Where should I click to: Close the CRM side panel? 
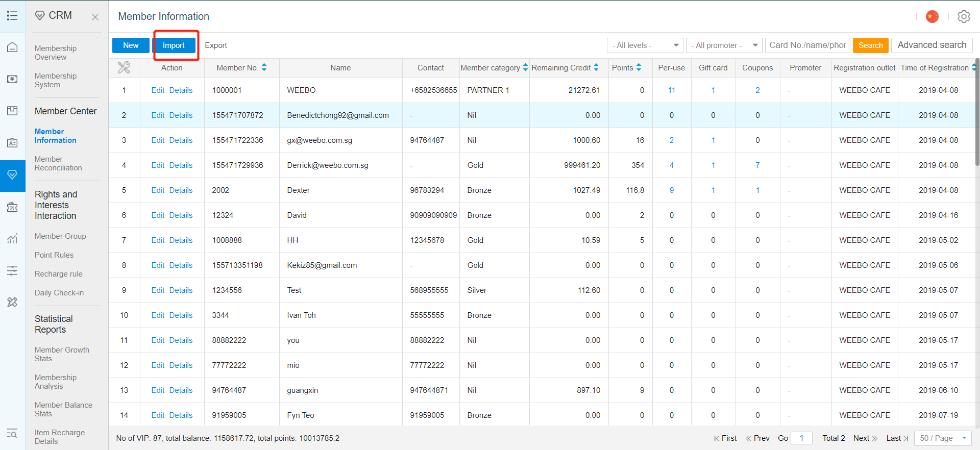point(95,17)
